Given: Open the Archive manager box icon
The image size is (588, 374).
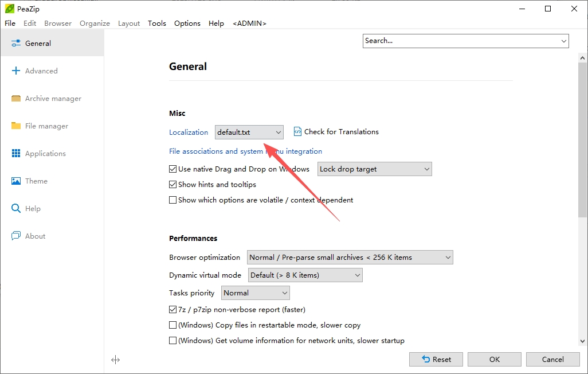Looking at the screenshot, I should (x=15, y=99).
